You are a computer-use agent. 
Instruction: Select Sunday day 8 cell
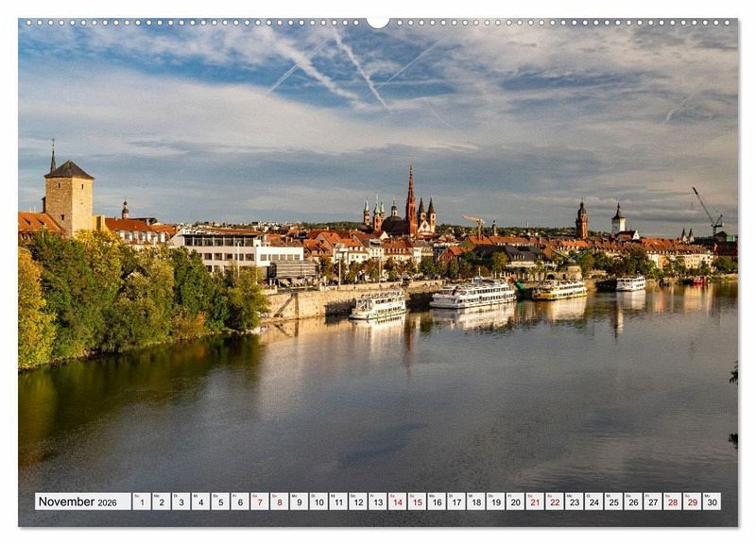click(280, 502)
